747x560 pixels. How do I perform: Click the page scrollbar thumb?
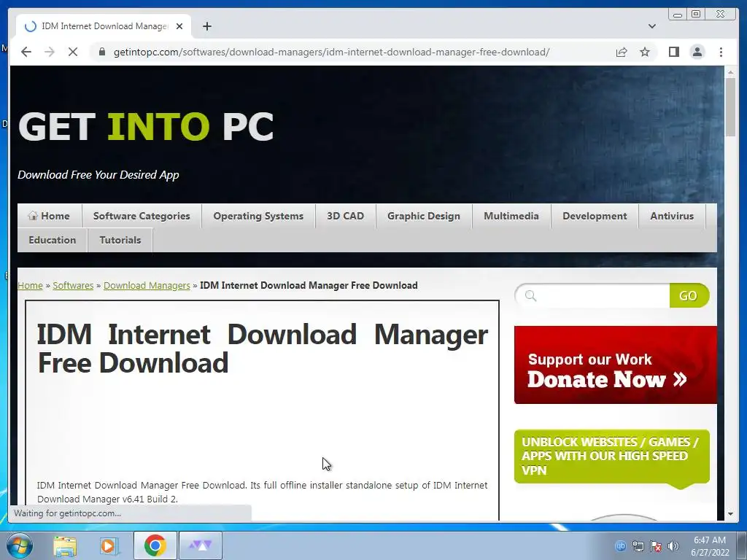click(x=729, y=107)
